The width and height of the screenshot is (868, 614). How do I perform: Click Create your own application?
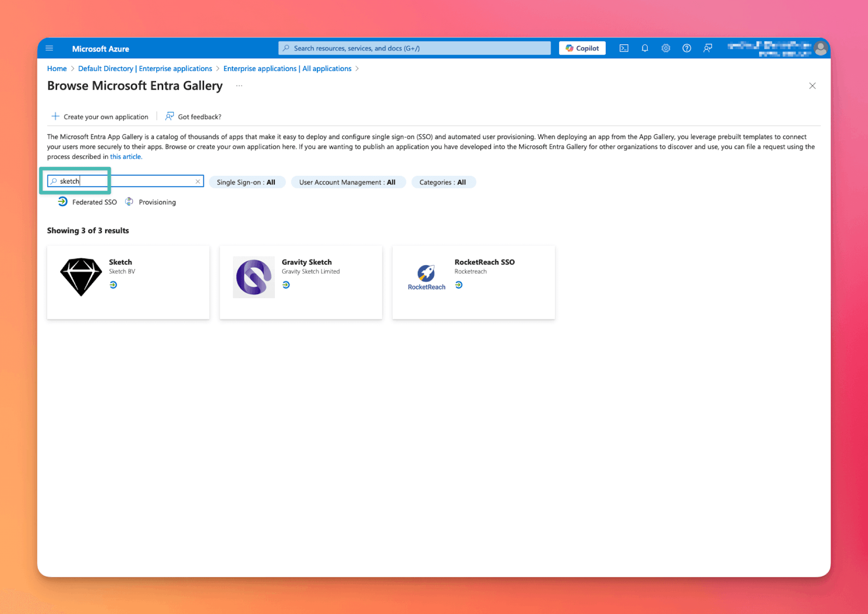pos(99,117)
